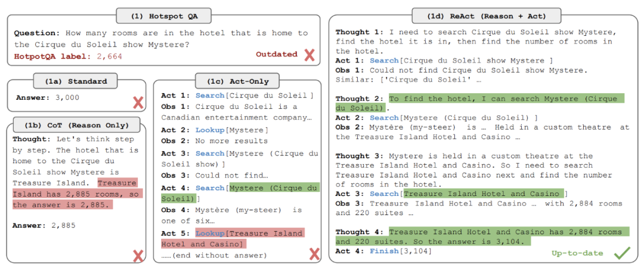The height and width of the screenshot is (270, 644).
Task: Select the (1d) ReAct (Reason + Act) header
Action: tap(487, 17)
